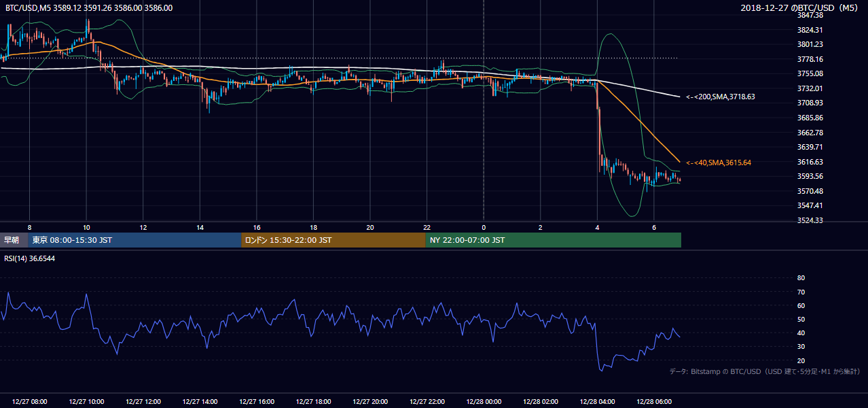Click hour label 14 under the price chart

[200, 226]
